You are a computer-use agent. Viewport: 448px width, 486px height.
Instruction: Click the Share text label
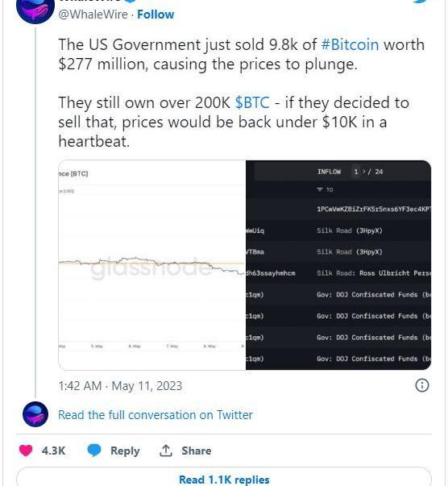point(197,451)
